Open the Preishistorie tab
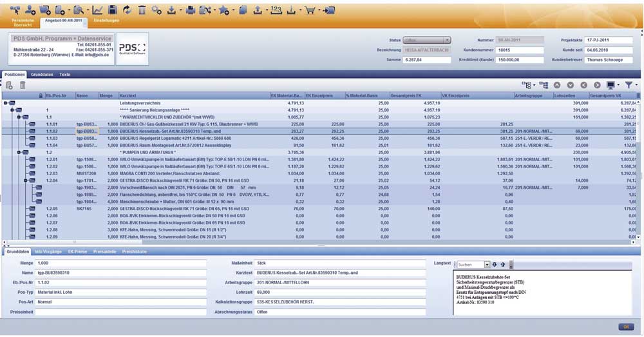The height and width of the screenshot is (337, 644). [x=135, y=251]
